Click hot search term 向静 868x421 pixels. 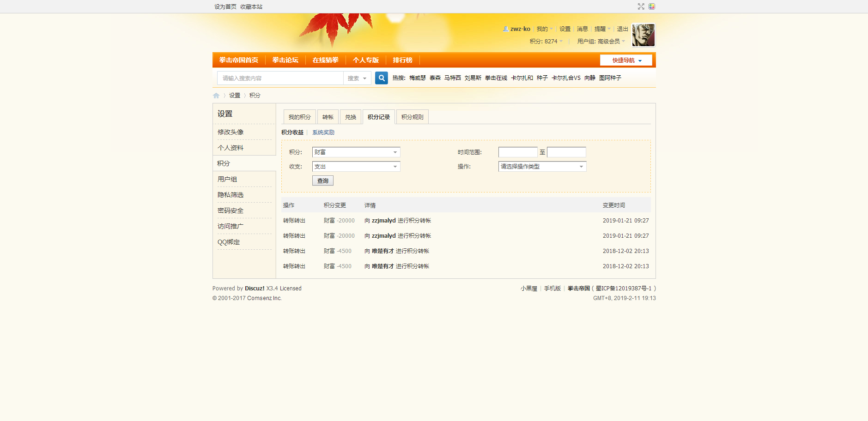[590, 78]
